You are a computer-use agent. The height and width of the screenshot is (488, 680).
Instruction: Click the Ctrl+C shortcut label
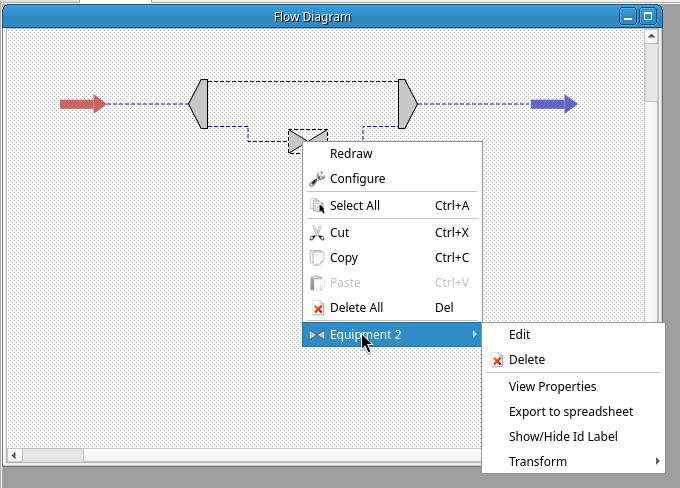click(452, 258)
